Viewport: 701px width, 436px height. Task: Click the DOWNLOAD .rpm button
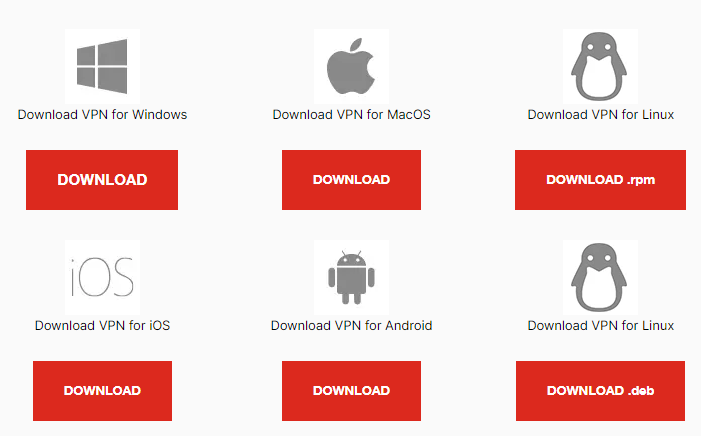tap(600, 180)
